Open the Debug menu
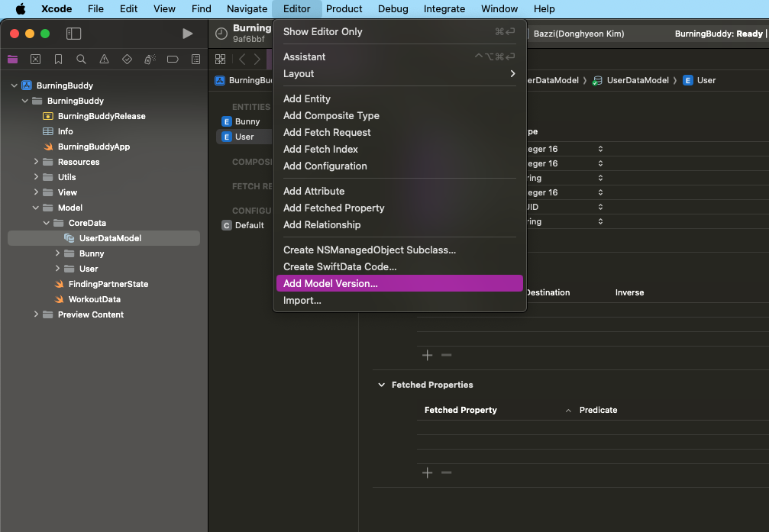 point(393,9)
